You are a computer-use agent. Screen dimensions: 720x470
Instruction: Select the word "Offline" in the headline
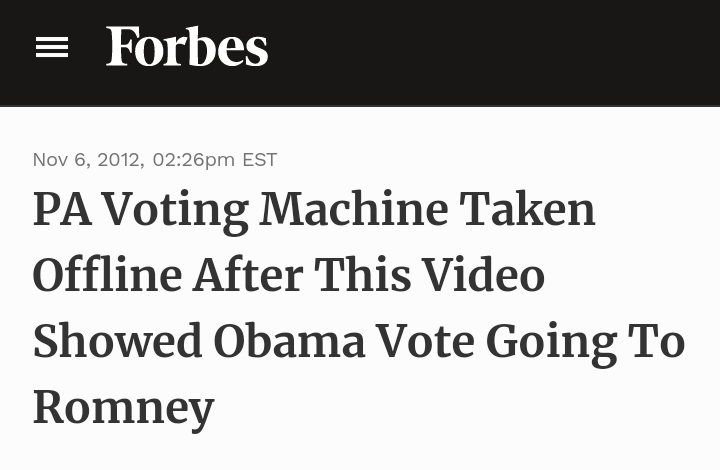tap(106, 276)
